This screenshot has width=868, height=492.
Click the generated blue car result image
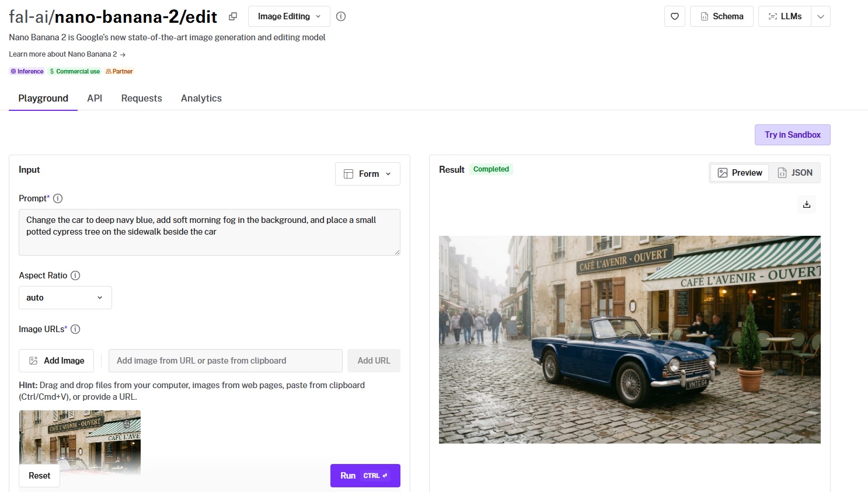click(x=629, y=340)
